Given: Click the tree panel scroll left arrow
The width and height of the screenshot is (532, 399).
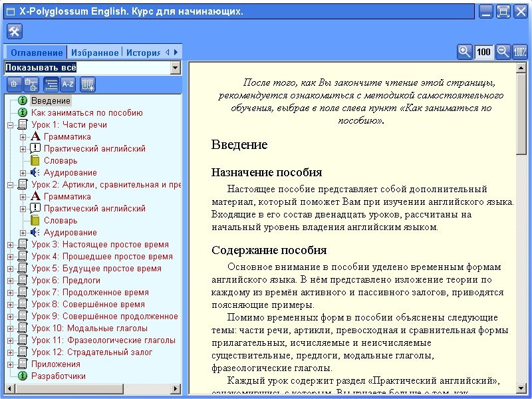Looking at the screenshot, I should coord(10,388).
